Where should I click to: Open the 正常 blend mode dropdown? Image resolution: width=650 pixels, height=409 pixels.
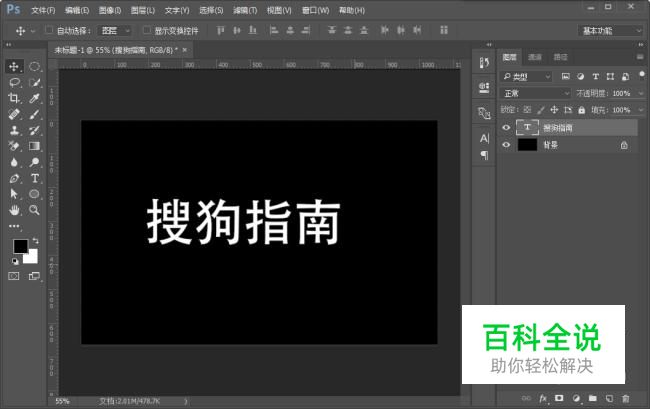click(x=536, y=93)
